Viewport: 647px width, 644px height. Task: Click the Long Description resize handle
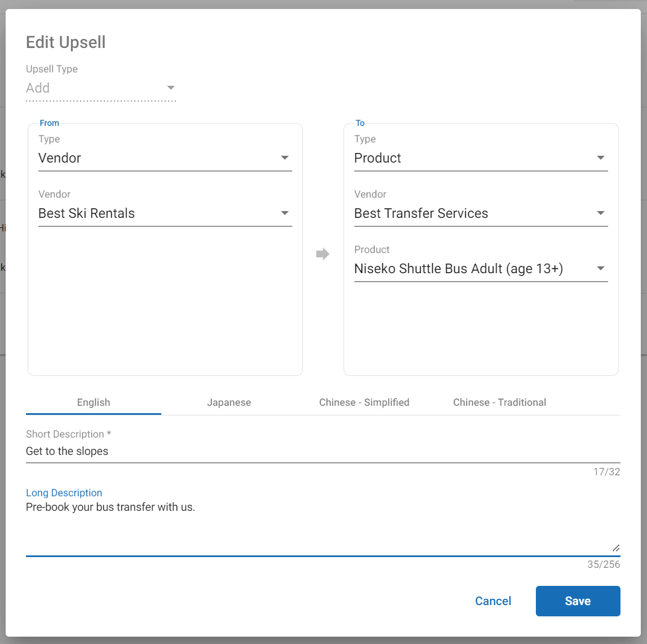(x=615, y=547)
